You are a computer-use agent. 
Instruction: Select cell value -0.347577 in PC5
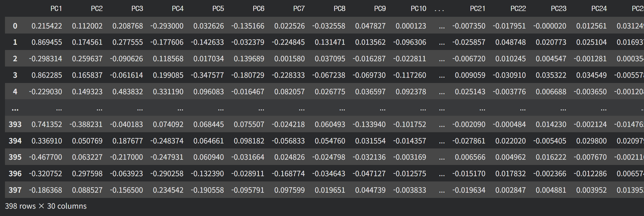pyautogui.click(x=207, y=75)
